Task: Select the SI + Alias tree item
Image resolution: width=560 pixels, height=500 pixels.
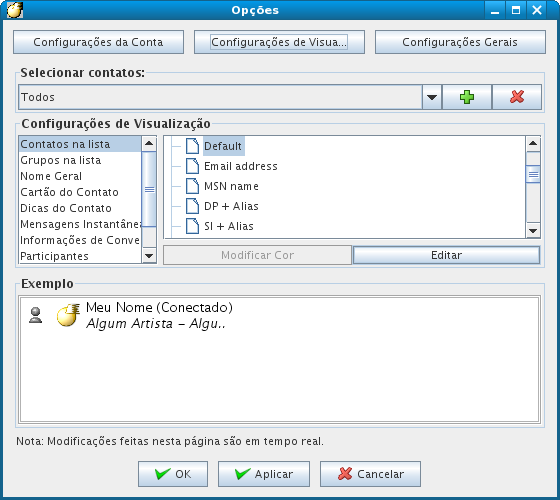Action: 229,226
